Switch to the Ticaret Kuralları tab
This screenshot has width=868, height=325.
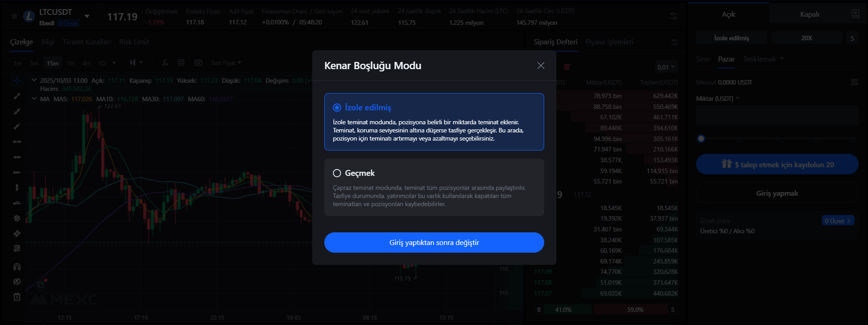coord(86,42)
